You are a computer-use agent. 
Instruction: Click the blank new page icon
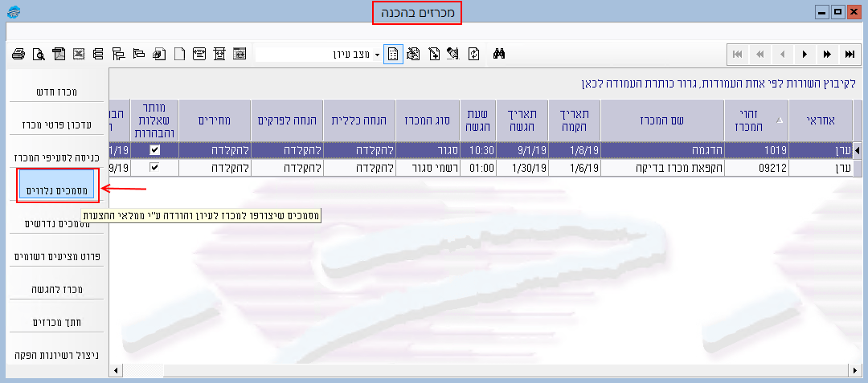pyautogui.click(x=180, y=55)
